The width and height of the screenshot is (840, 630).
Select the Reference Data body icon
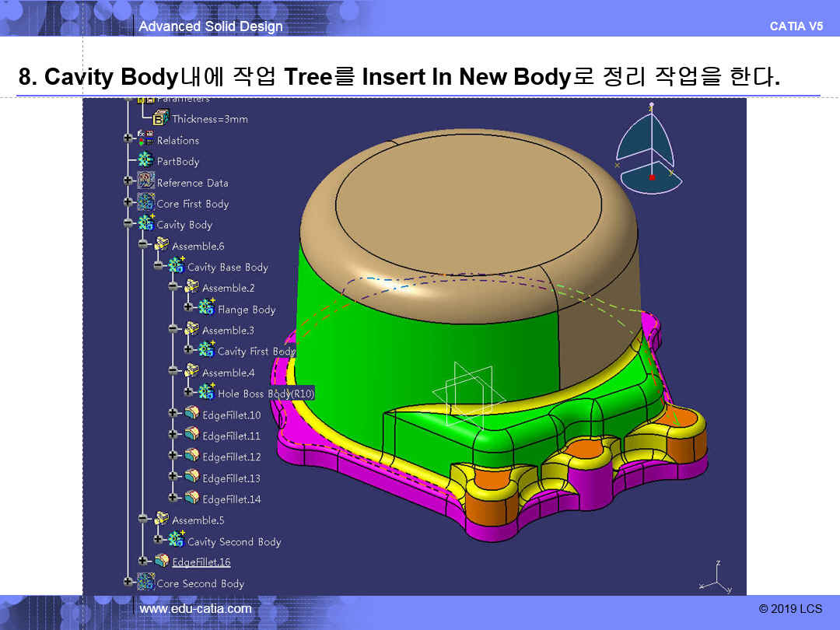pyautogui.click(x=145, y=182)
